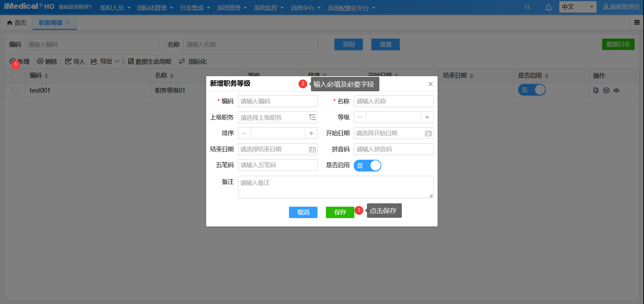
Task: Click the 导入 toolbar button
Action: [x=75, y=61]
